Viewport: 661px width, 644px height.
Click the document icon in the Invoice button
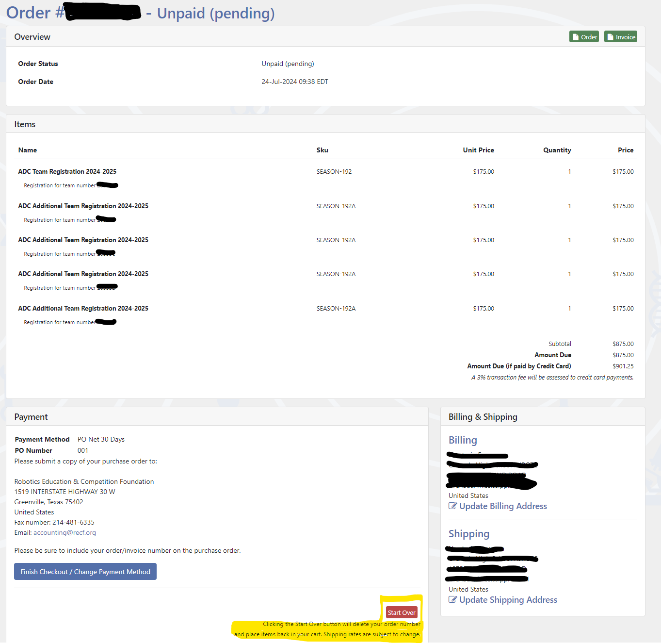pos(611,37)
